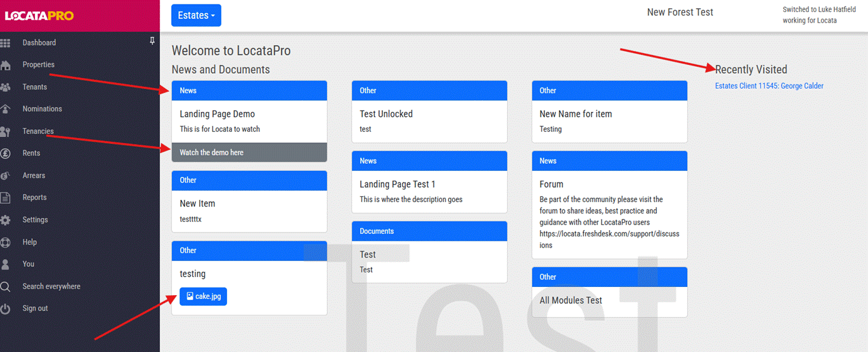Click the Tenancies sidebar icon
The image size is (868, 352).
click(5, 131)
